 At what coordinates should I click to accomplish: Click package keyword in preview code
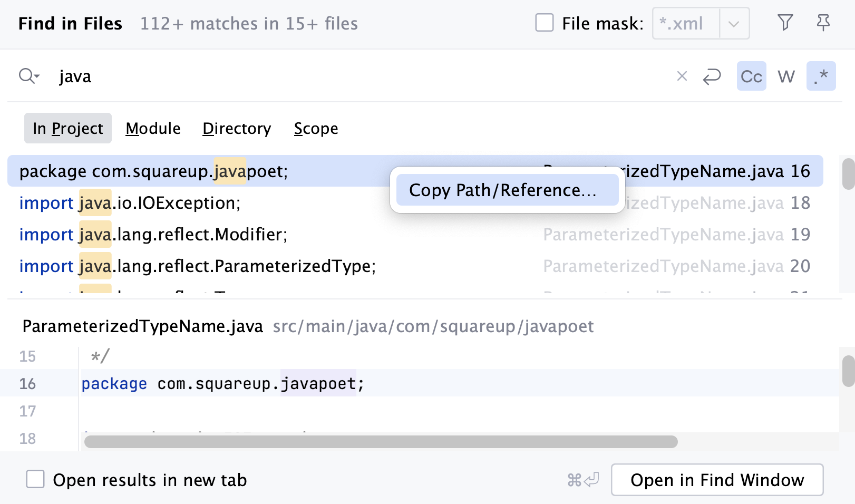tap(114, 384)
